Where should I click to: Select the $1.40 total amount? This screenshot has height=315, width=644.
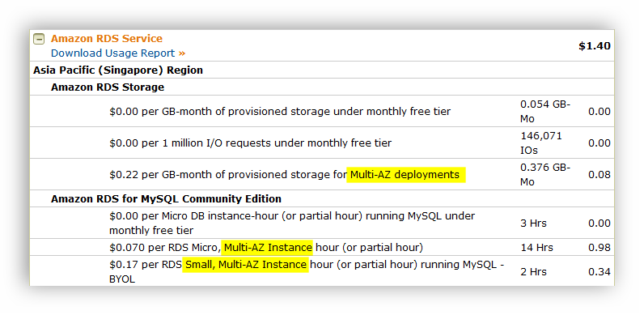coord(595,46)
